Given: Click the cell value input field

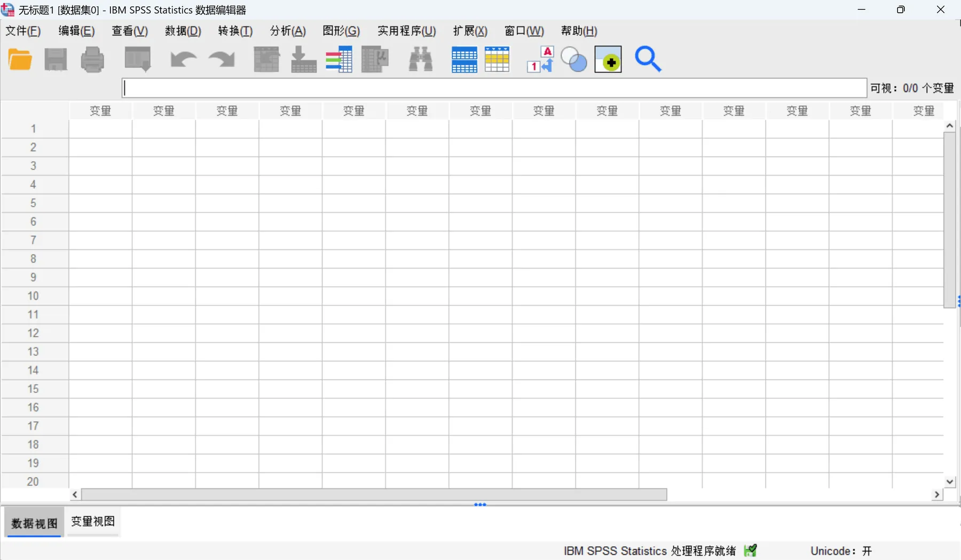Looking at the screenshot, I should [x=494, y=88].
